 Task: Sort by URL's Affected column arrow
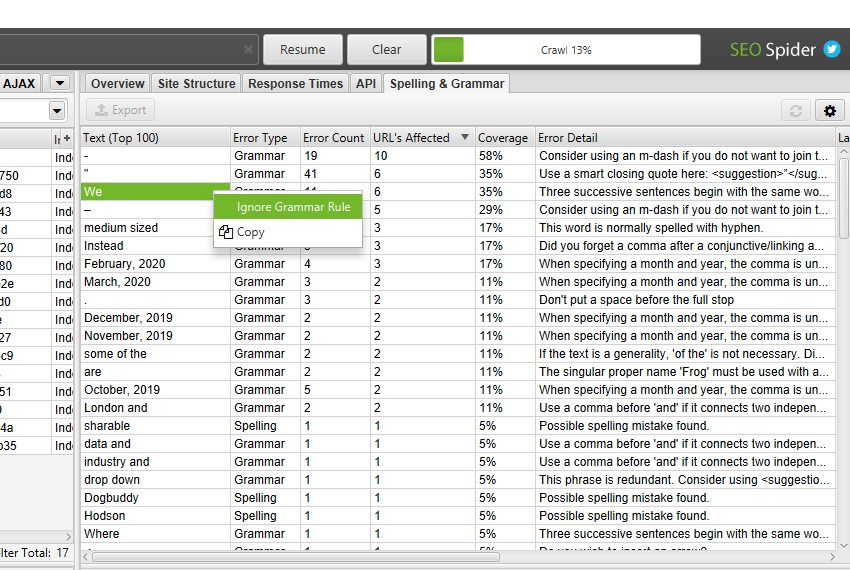[464, 138]
